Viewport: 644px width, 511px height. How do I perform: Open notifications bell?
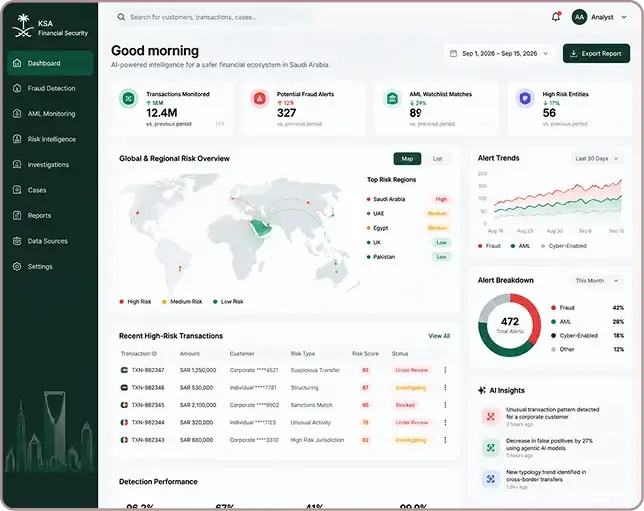[556, 17]
